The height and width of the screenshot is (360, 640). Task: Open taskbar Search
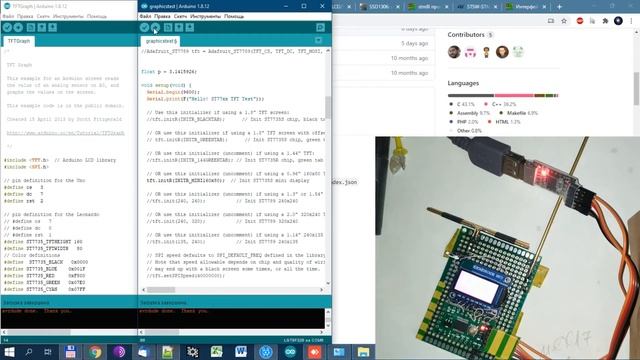tap(29, 352)
